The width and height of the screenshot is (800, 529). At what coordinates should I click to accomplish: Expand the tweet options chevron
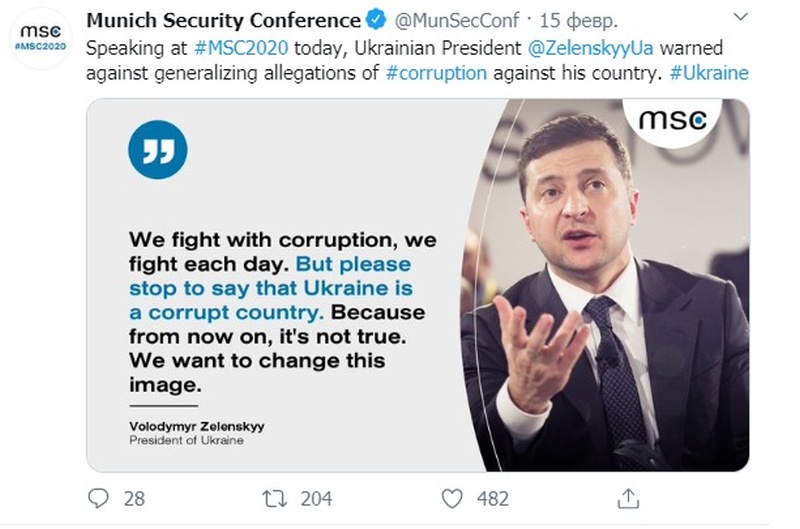[739, 18]
